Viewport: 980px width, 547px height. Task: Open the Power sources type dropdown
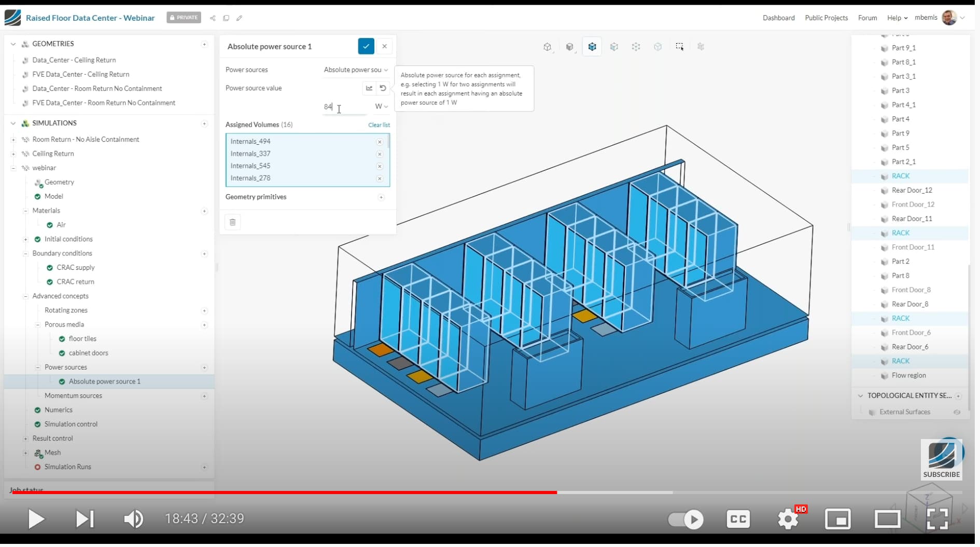[356, 70]
